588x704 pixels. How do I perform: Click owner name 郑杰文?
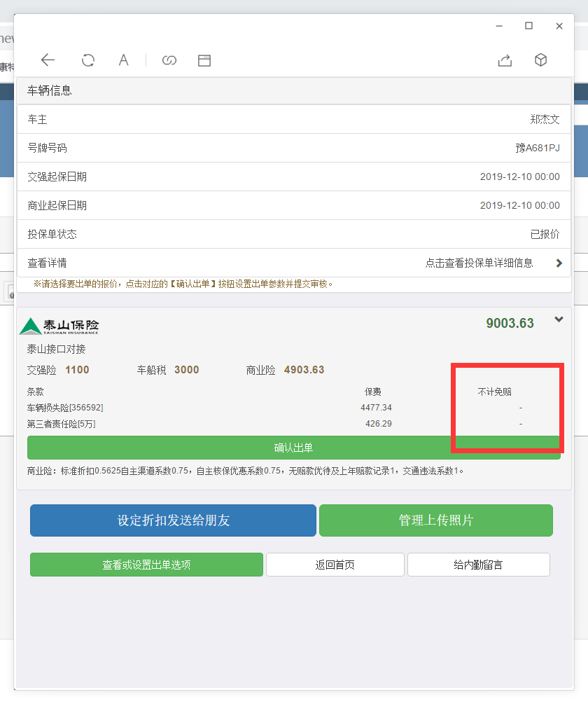(x=545, y=119)
